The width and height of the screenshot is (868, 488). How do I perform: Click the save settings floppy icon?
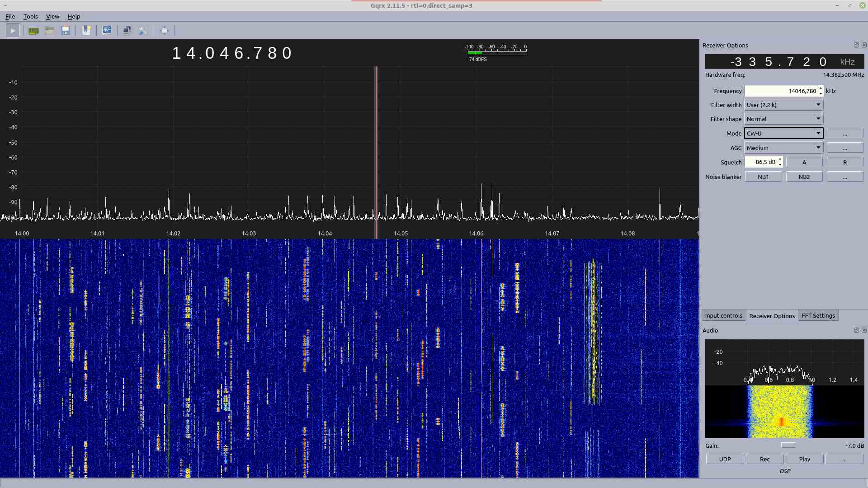[66, 31]
